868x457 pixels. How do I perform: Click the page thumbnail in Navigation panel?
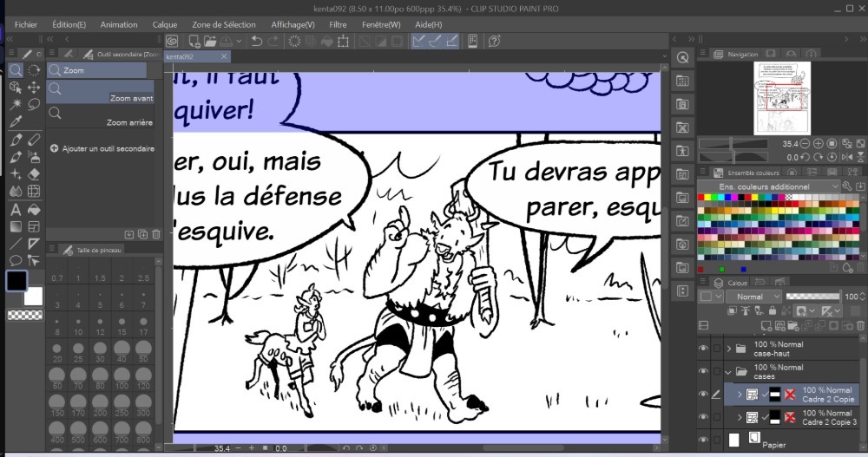[x=782, y=97]
